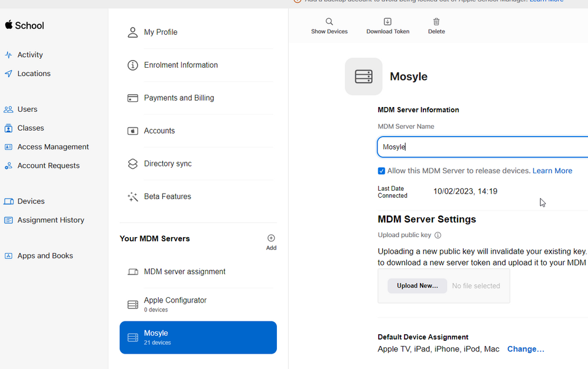Click the Mosyle list server icon

click(x=133, y=337)
